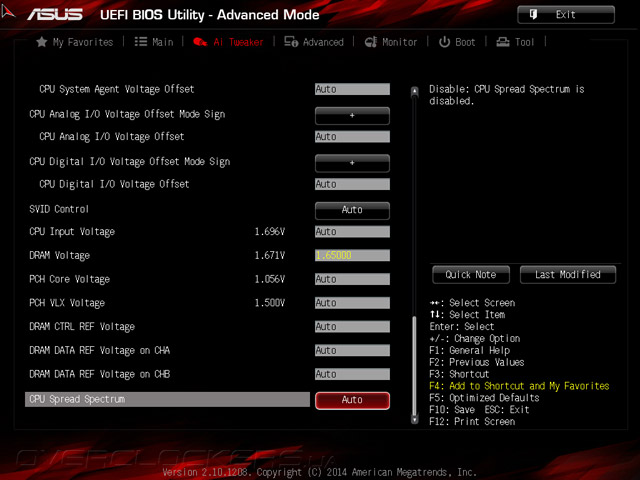Image resolution: width=640 pixels, height=480 pixels.
Task: Open SVID Control Auto dropdown
Action: [352, 211]
